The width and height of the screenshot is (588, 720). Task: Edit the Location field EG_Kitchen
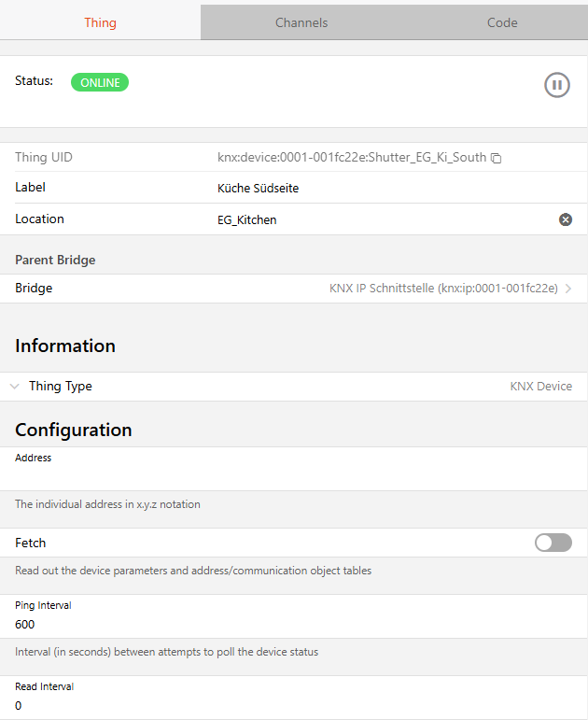click(385, 220)
